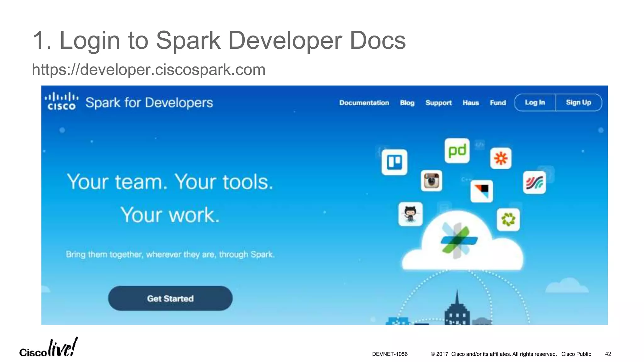The image size is (644, 362).
Task: Click the developer.ciscospark.com URL text
Action: 148,69
